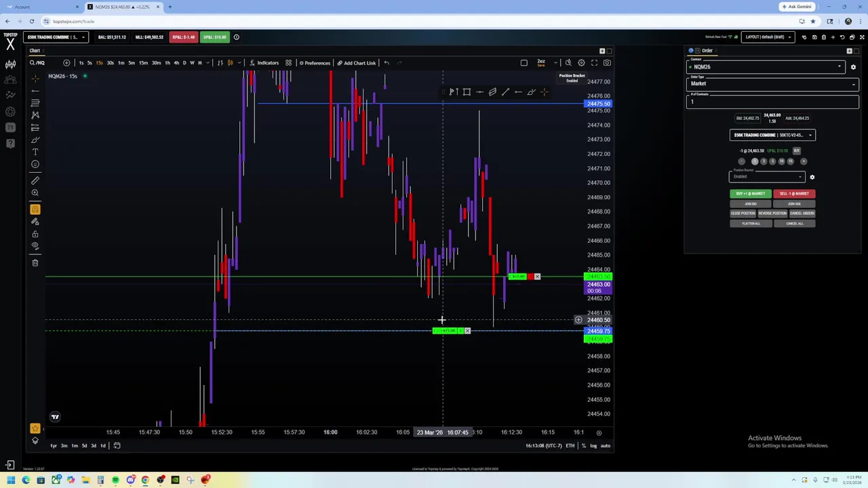Open the position bracket settings gear
Screen dimensions: 868x488
click(812, 177)
